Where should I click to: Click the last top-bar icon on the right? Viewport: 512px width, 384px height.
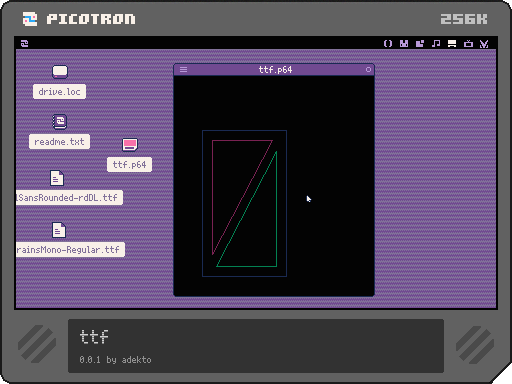pyautogui.click(x=484, y=44)
